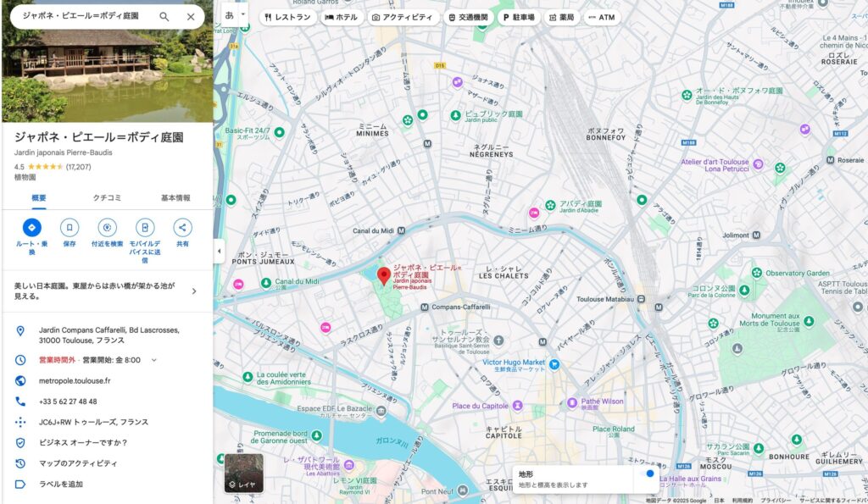Click the Observatory Garden marker icon

point(757,272)
